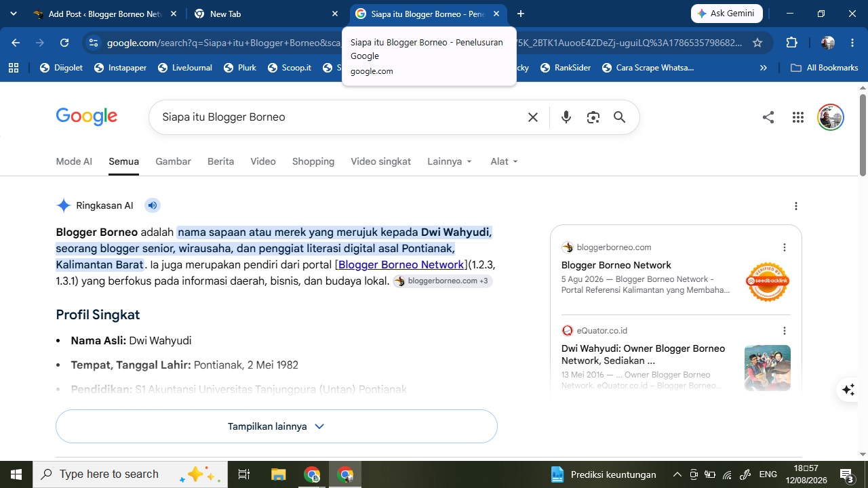Go back to the previous page

(16, 43)
